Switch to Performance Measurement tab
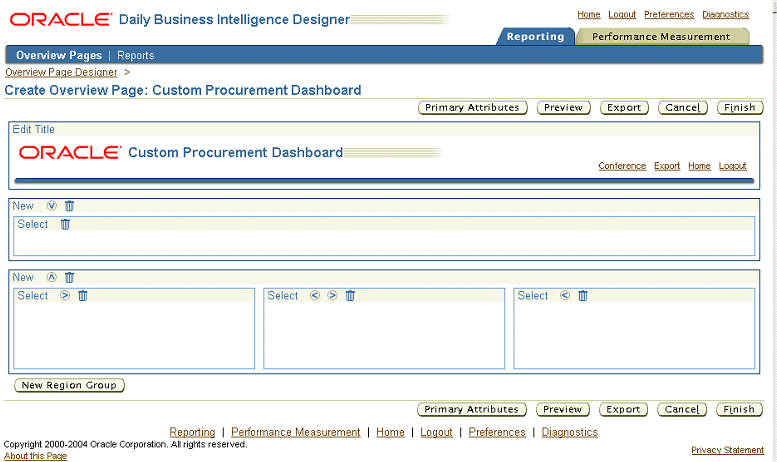The height and width of the screenshot is (462, 777). coord(661,37)
